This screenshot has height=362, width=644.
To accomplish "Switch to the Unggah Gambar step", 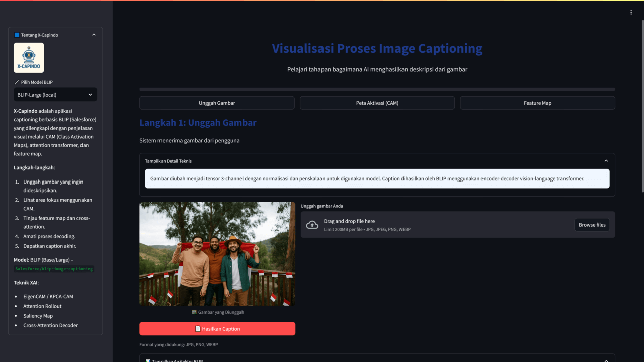I will pos(217,103).
